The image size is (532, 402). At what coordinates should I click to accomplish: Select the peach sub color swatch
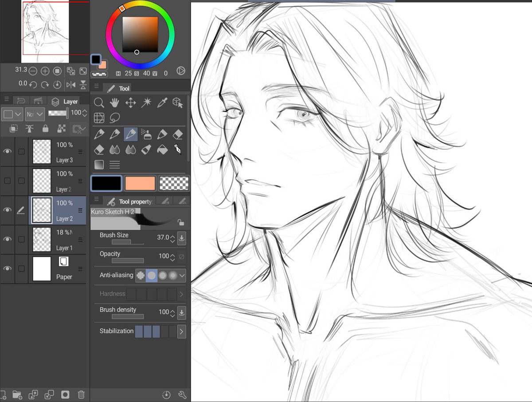pos(140,183)
